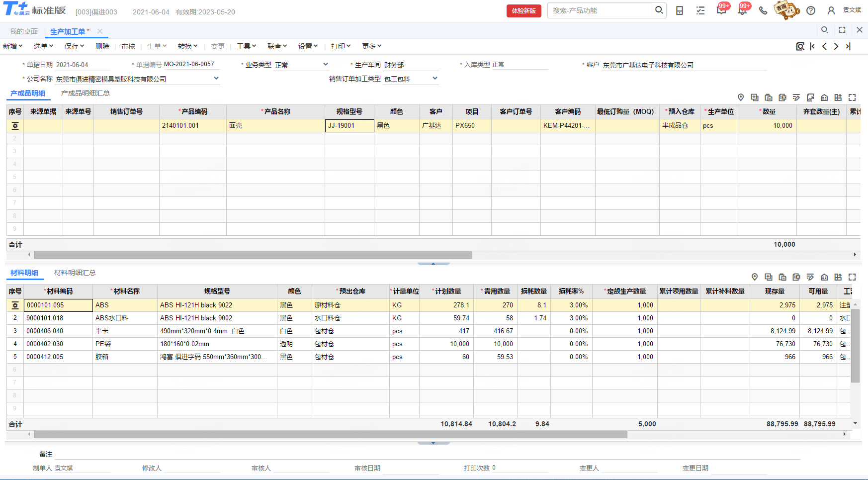Click the locate pin icon in the product grid
Screen dimensions: 868x480
[x=741, y=97]
